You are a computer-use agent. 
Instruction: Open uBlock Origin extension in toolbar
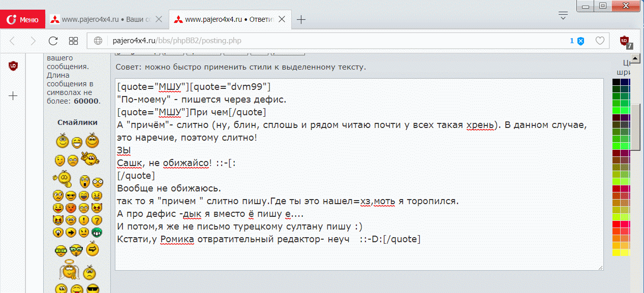[626, 41]
